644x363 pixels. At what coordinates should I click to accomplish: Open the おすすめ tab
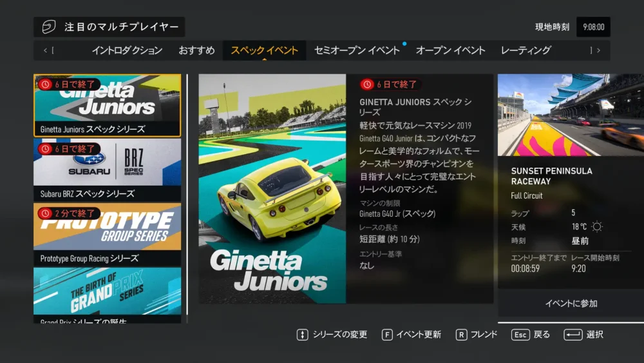click(x=196, y=50)
